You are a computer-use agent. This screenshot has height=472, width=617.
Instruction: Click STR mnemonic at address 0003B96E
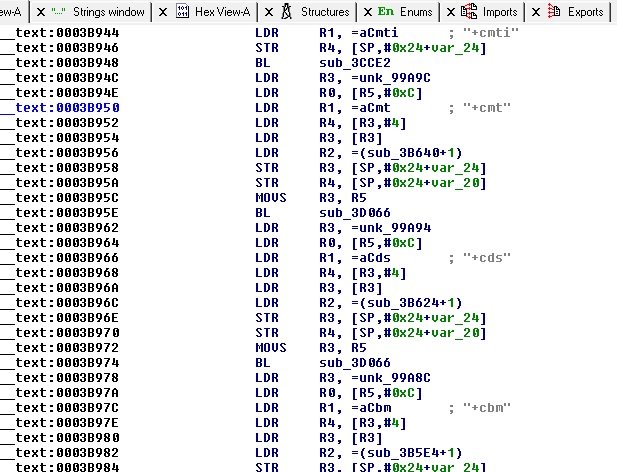coord(267,318)
